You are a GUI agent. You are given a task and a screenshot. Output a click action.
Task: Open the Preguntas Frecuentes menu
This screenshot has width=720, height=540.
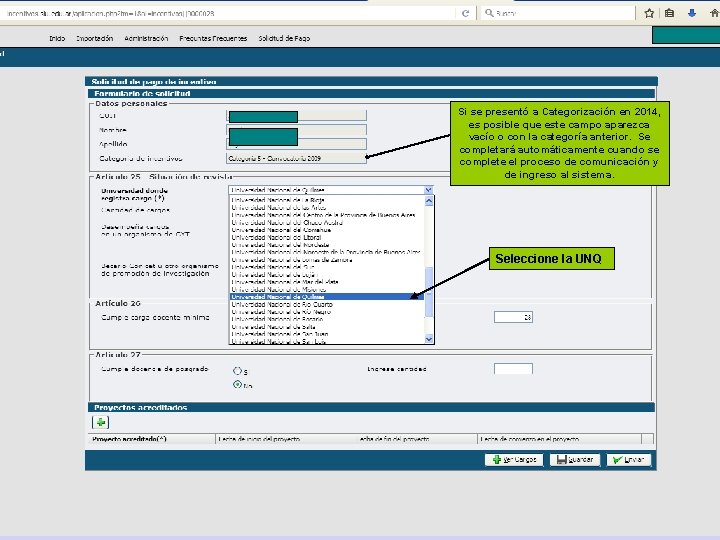click(213, 39)
